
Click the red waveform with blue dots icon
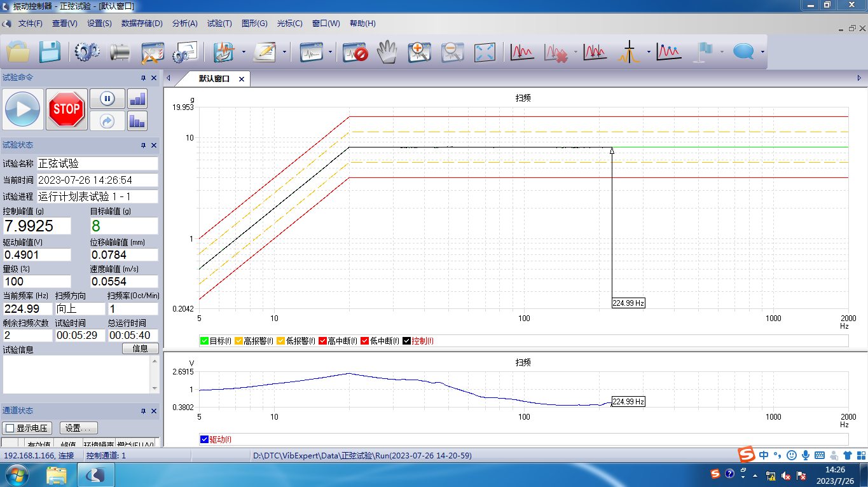(x=669, y=51)
